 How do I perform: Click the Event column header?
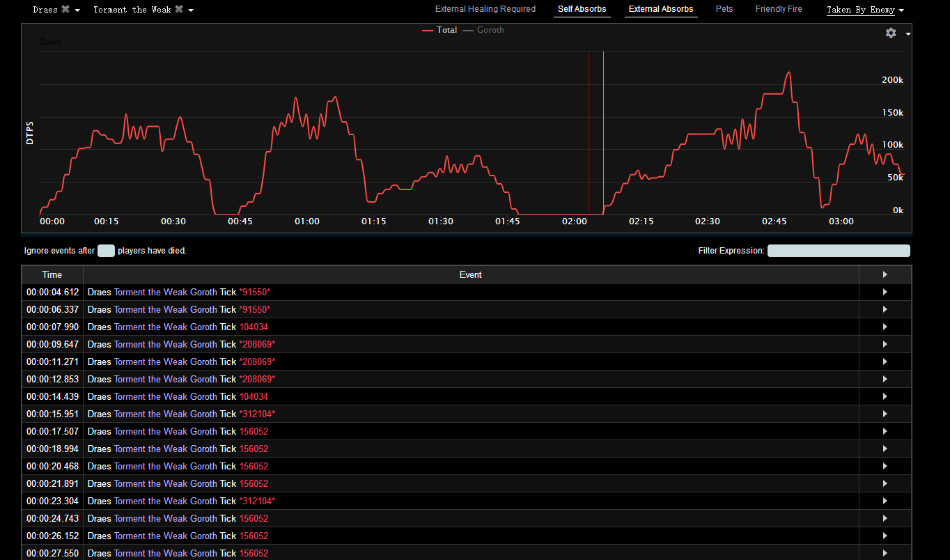coord(471,274)
